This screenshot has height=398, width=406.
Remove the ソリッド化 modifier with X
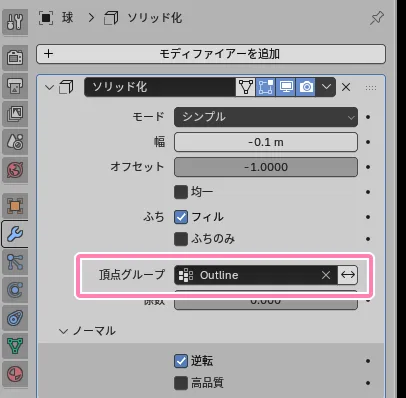click(x=346, y=87)
